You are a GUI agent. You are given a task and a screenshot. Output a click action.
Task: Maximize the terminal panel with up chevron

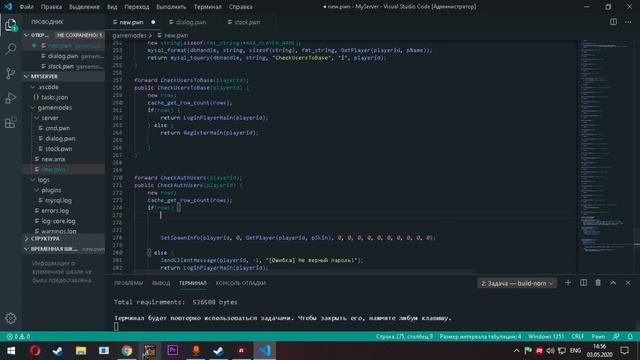pyautogui.click(x=613, y=283)
